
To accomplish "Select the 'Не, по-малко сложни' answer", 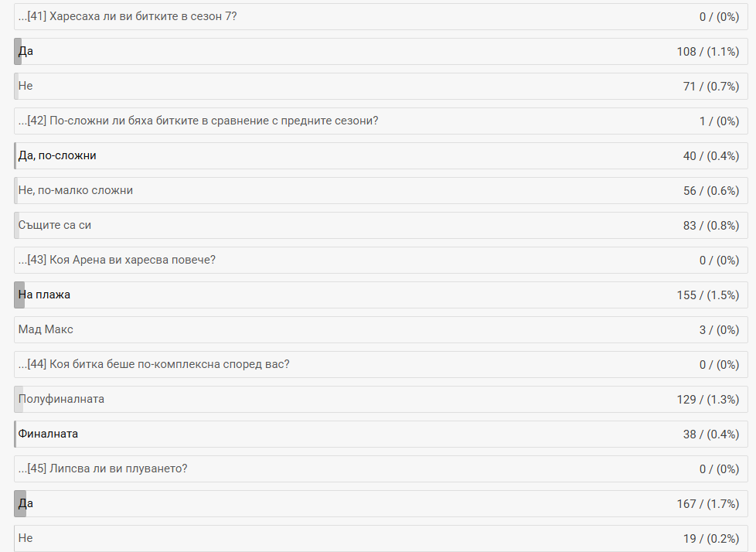I will tap(76, 190).
